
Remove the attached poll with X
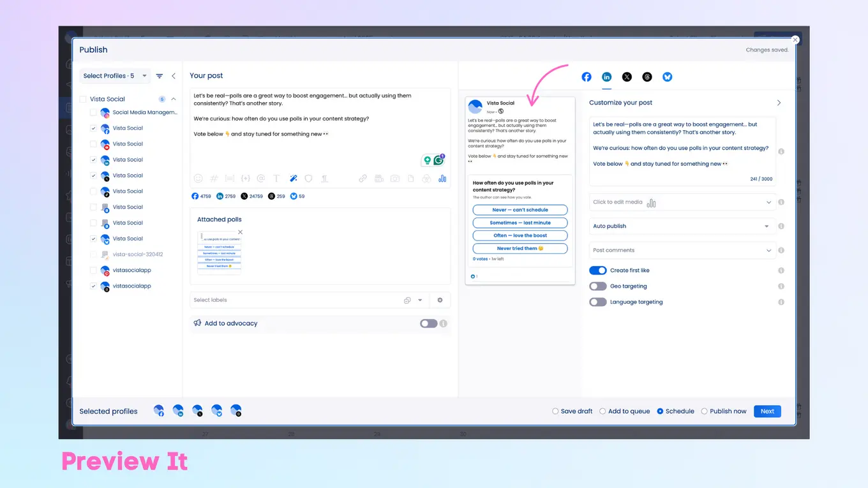[241, 232]
